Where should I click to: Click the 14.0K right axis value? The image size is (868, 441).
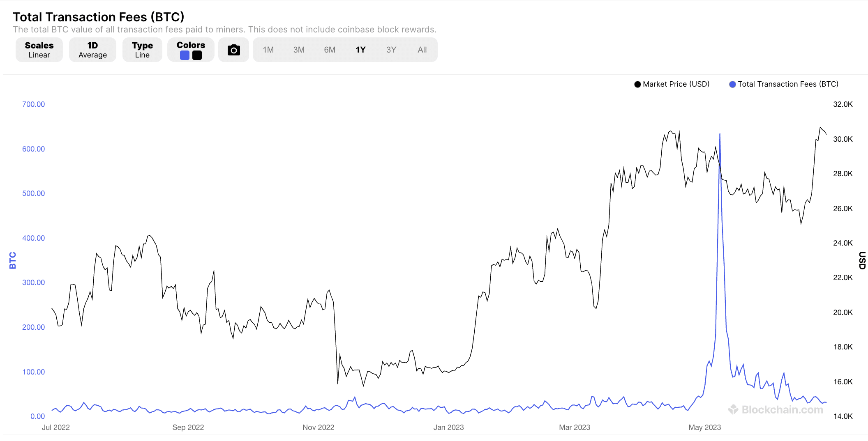[x=843, y=416]
